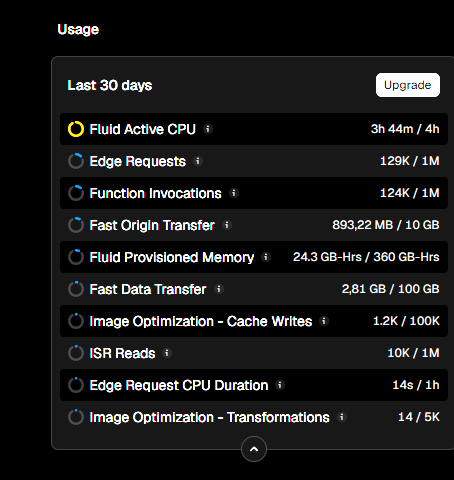The image size is (454, 480).
Task: Click info icon for Image Optimization Cache Writes
Action: coord(324,321)
